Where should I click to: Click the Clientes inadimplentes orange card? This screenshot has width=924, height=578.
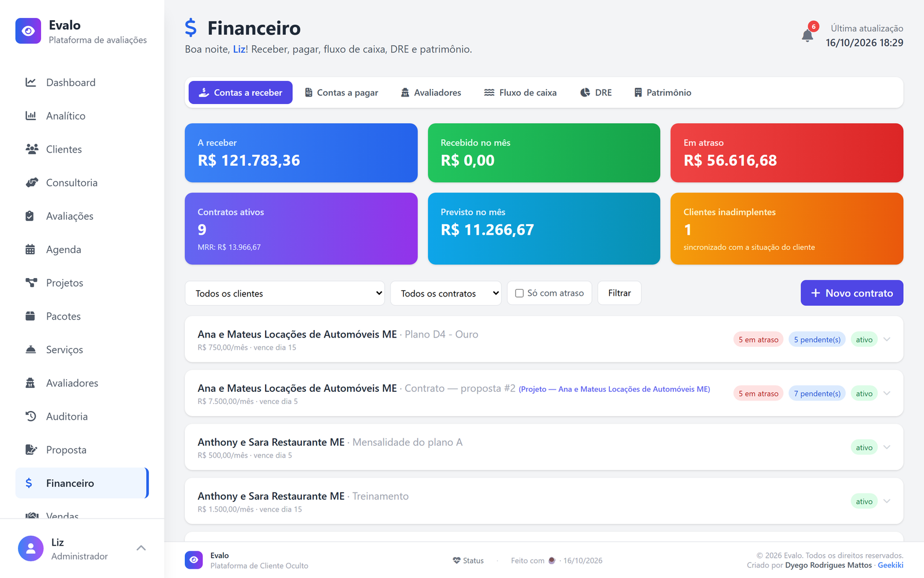click(787, 228)
